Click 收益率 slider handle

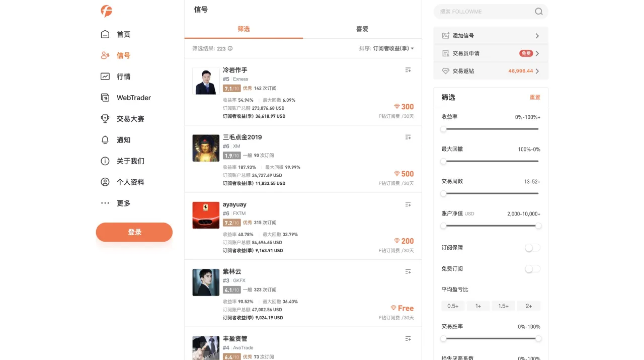(x=443, y=129)
